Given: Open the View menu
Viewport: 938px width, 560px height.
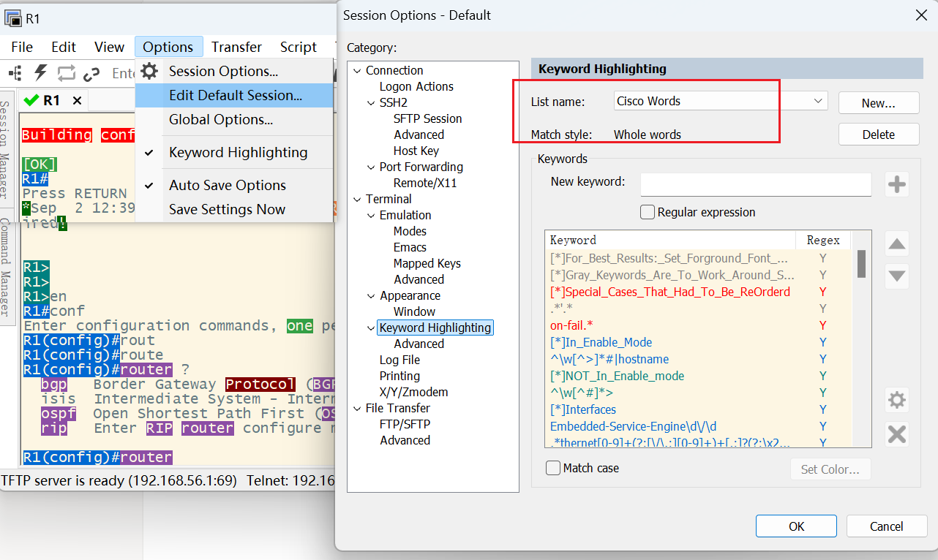Looking at the screenshot, I should [109, 47].
